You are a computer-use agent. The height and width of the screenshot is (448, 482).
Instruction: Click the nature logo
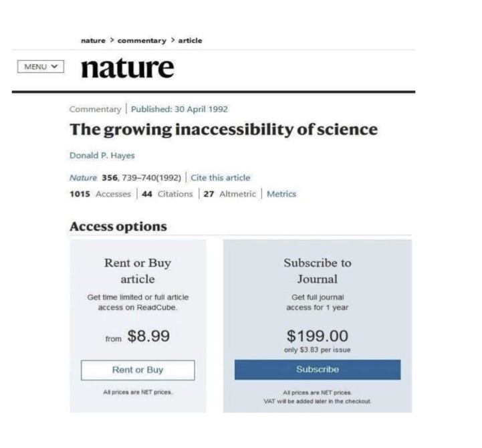pyautogui.click(x=127, y=68)
